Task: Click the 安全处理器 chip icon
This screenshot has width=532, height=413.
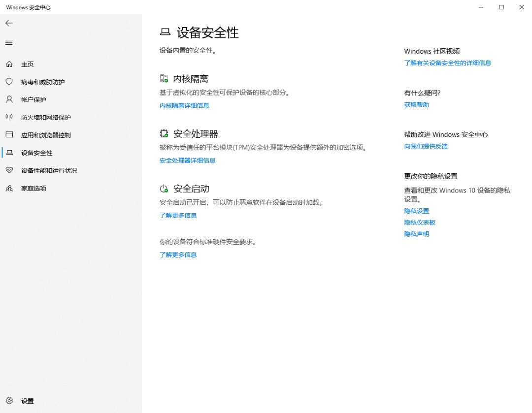Action: click(164, 133)
